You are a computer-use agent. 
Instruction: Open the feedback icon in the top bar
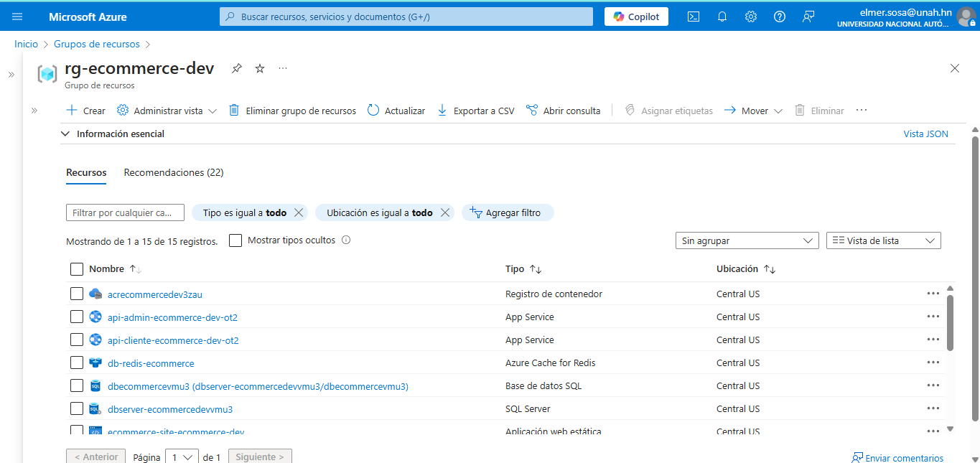click(x=808, y=16)
